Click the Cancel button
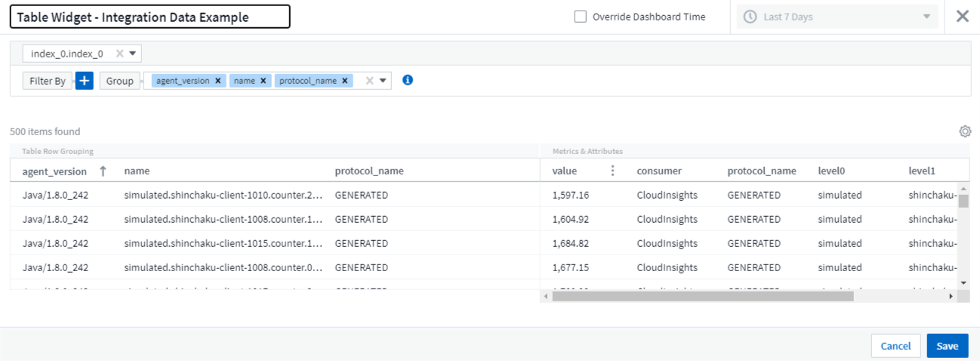This screenshot has width=980, height=361. point(895,346)
